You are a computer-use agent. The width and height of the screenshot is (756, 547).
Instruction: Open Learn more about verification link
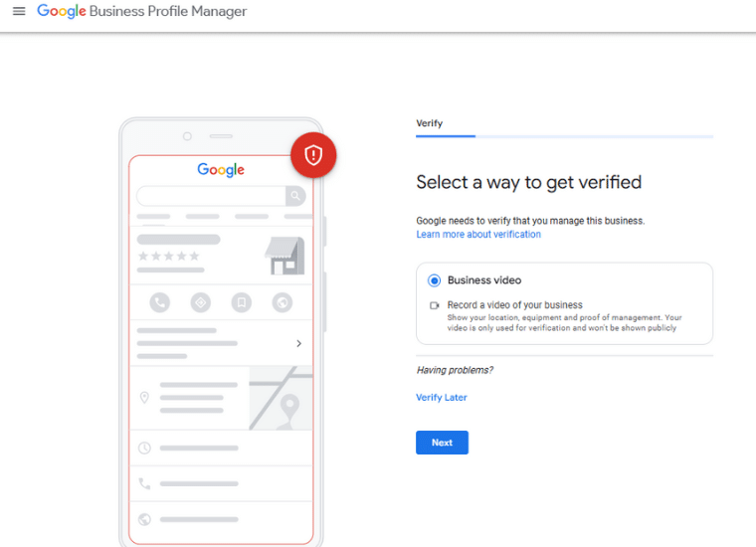pyautogui.click(x=478, y=235)
